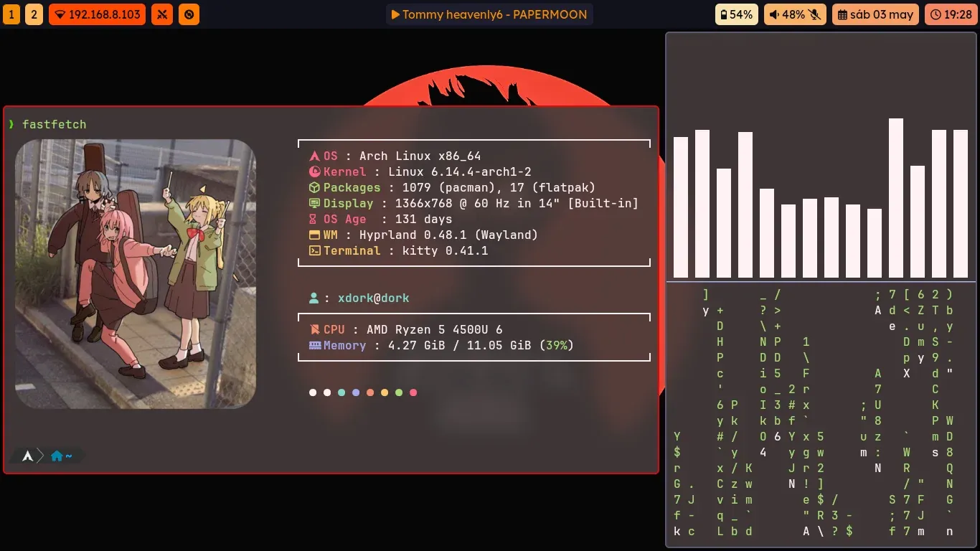Switch to workspace 1

coord(11,14)
